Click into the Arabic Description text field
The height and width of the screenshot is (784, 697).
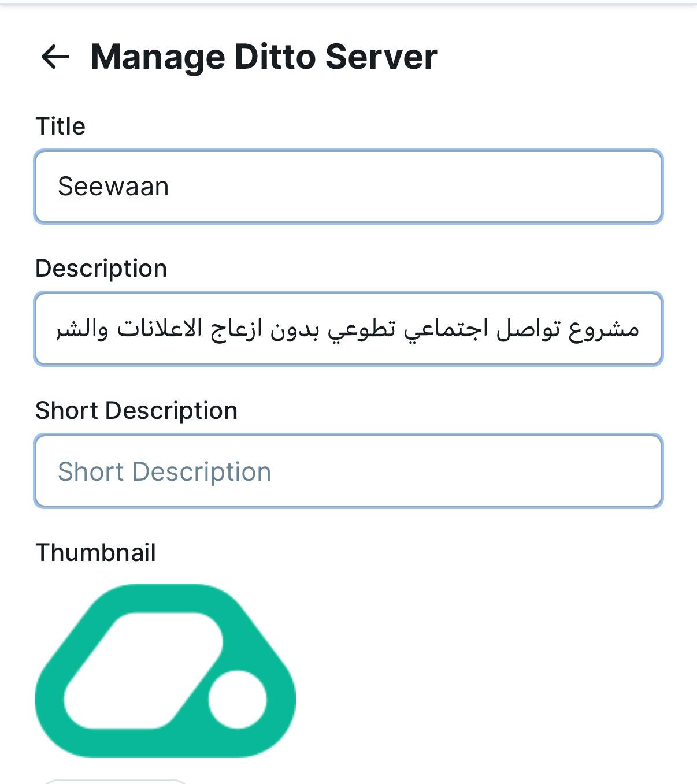pyautogui.click(x=348, y=329)
